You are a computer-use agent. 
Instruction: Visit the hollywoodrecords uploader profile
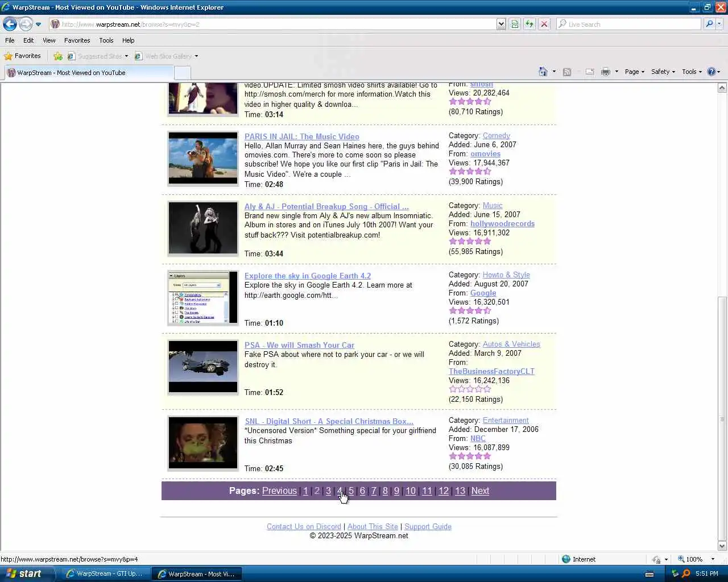[x=502, y=224]
